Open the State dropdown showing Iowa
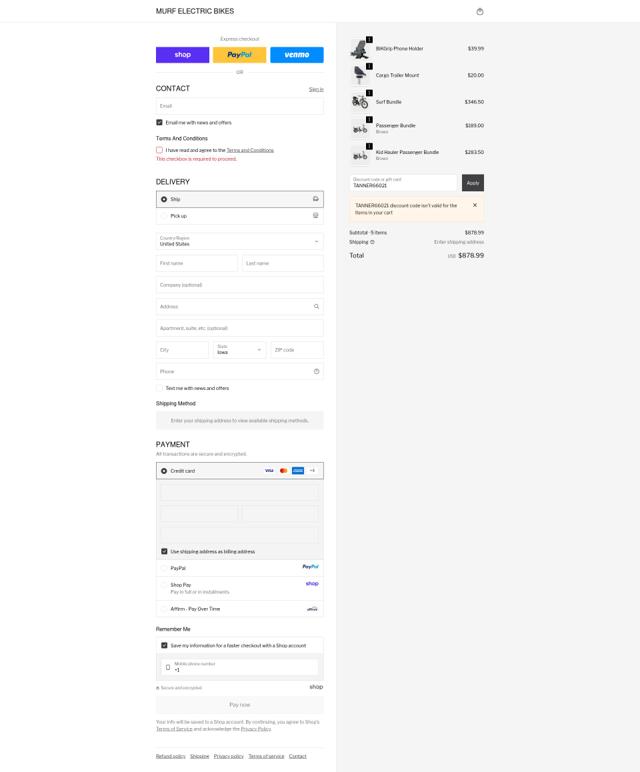 (x=239, y=350)
